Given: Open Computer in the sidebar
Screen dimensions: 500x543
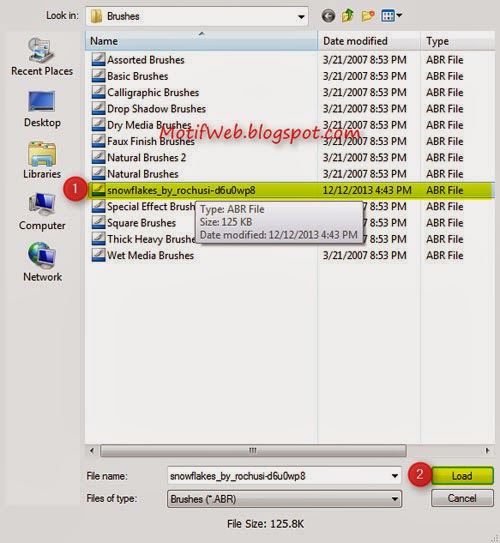Looking at the screenshot, I should pos(42,212).
